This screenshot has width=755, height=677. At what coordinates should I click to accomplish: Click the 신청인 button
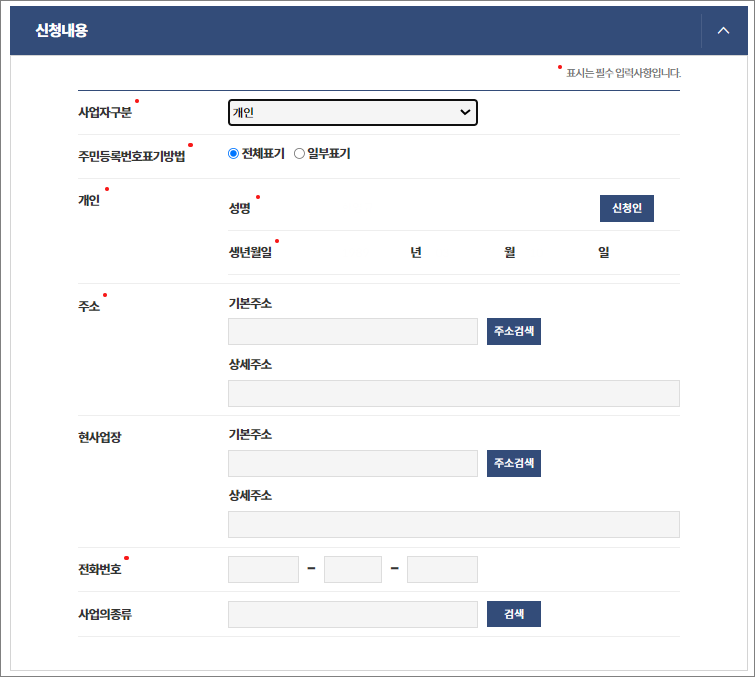pos(626,208)
